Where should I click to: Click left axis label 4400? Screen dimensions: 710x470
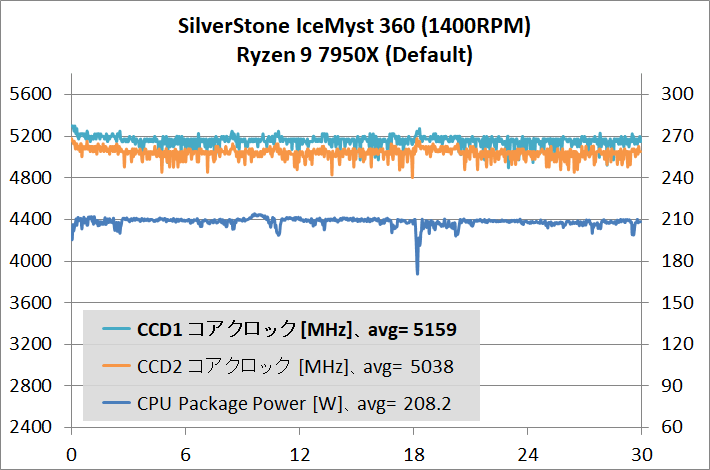click(x=31, y=219)
